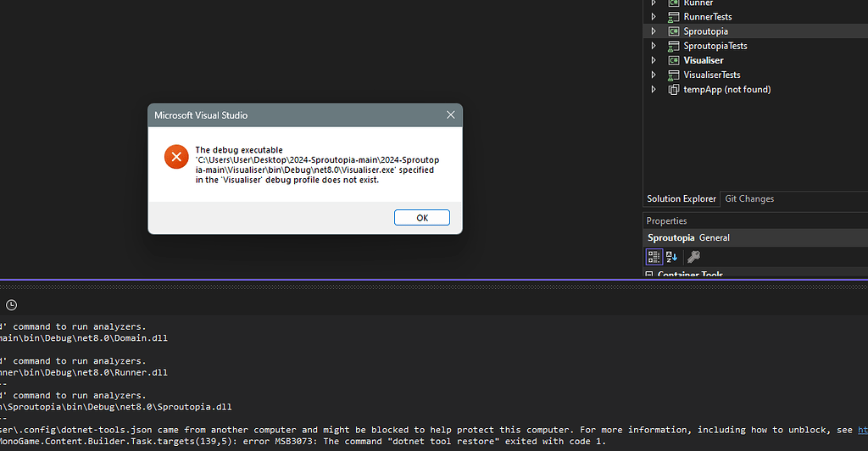Switch to the Solution Explorer tab
The image size is (868, 451).
pyautogui.click(x=681, y=198)
